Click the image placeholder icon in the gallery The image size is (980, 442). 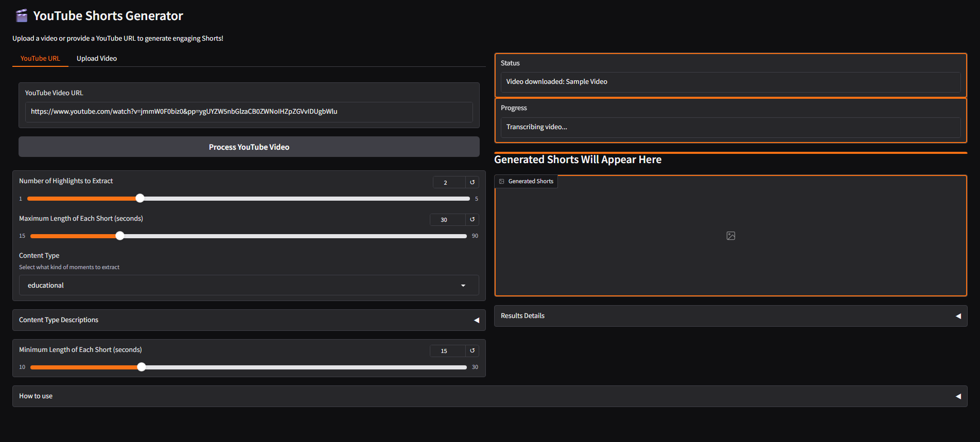[x=731, y=236]
